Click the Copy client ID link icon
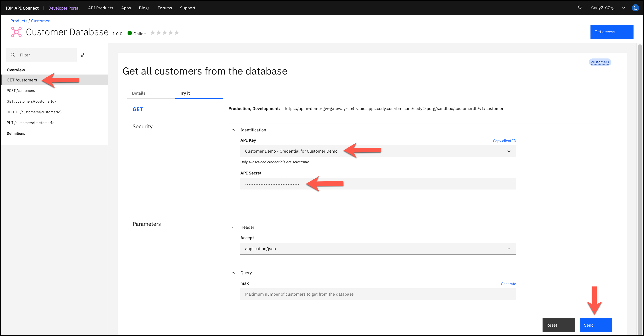This screenshot has height=336, width=644. click(505, 140)
